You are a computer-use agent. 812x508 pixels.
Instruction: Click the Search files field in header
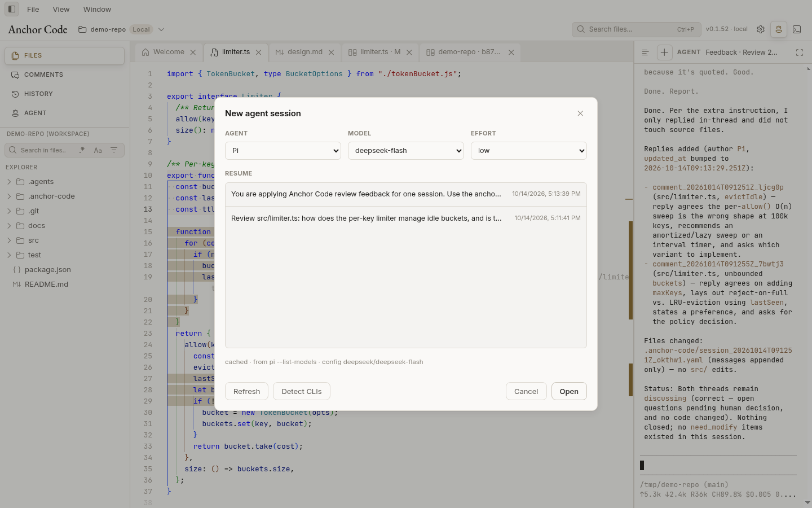pos(636,29)
